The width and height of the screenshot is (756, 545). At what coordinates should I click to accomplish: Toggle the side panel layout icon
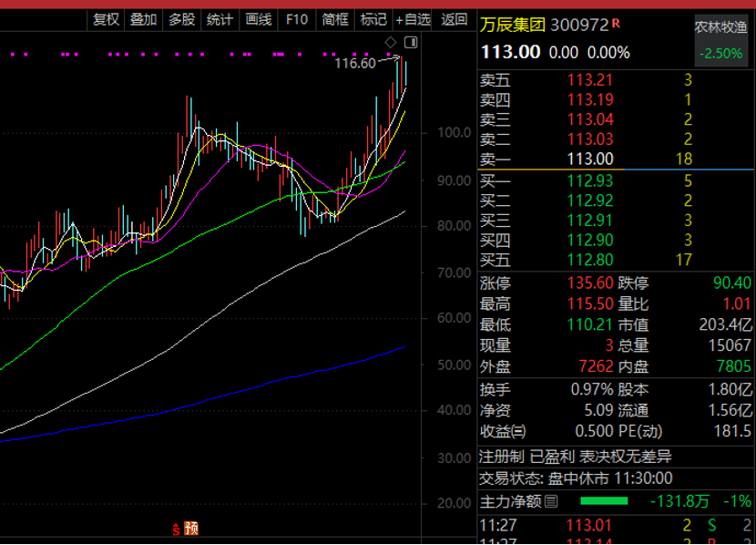[x=410, y=43]
